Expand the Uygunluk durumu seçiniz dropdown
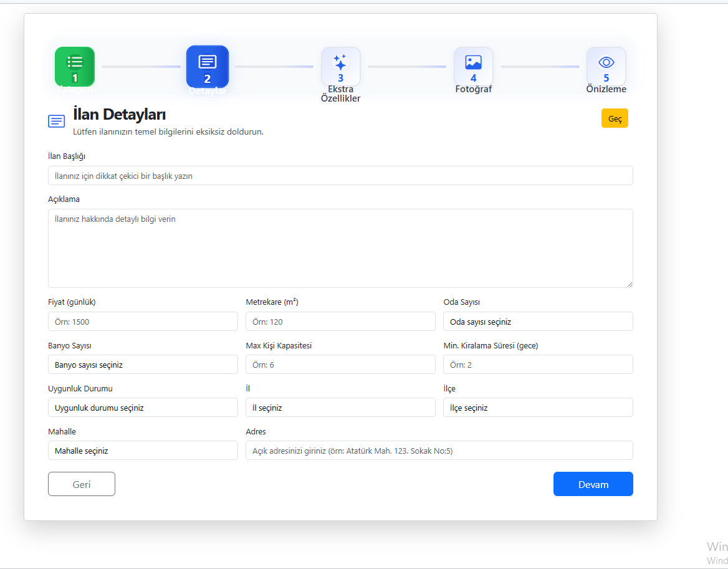 tap(143, 408)
